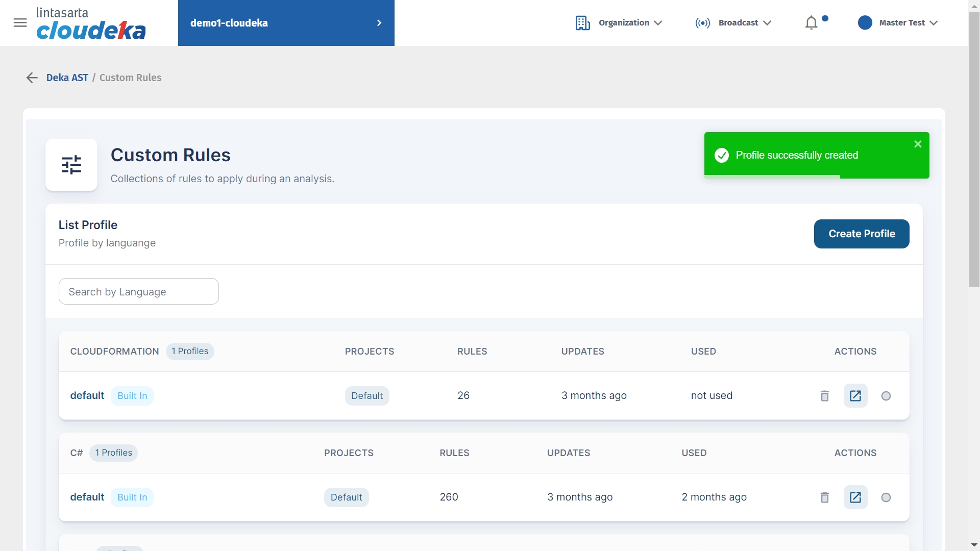Open the CloudFormation default profile link
This screenshot has width=980, height=551.
[x=87, y=396]
